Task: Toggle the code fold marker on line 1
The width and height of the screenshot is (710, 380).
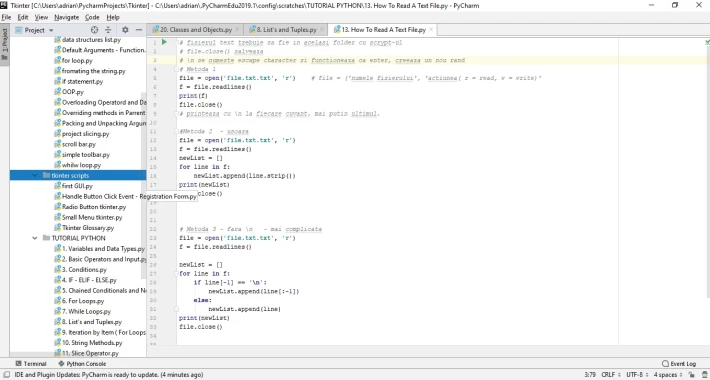Action: (176, 43)
